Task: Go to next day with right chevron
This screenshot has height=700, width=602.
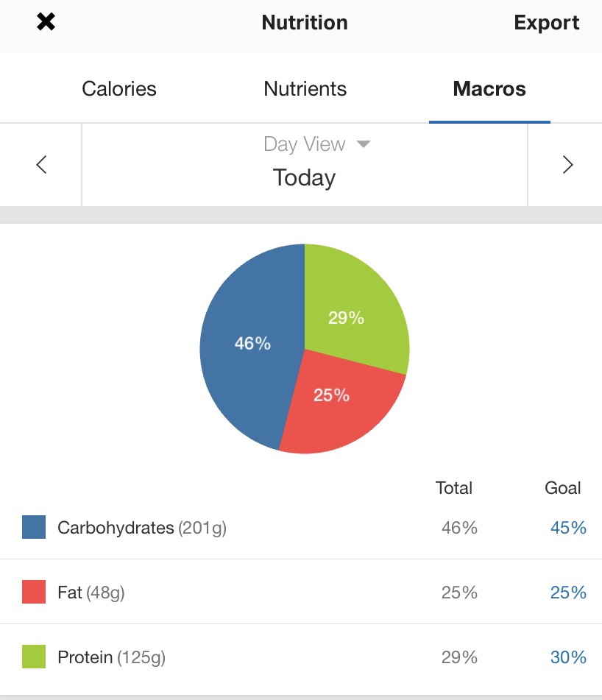Action: (x=567, y=165)
